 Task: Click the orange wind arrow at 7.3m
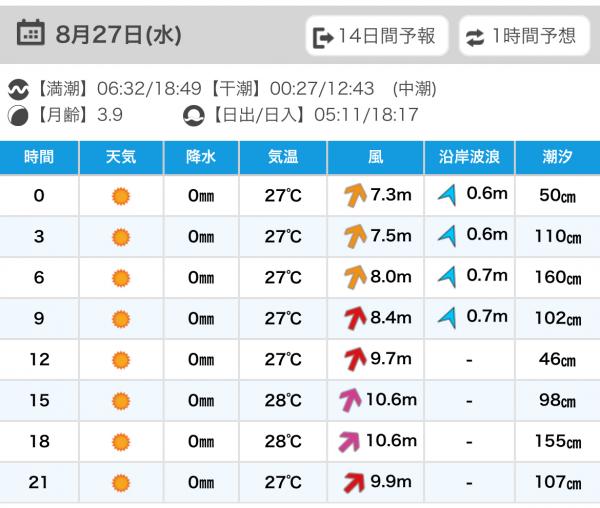coord(355,195)
